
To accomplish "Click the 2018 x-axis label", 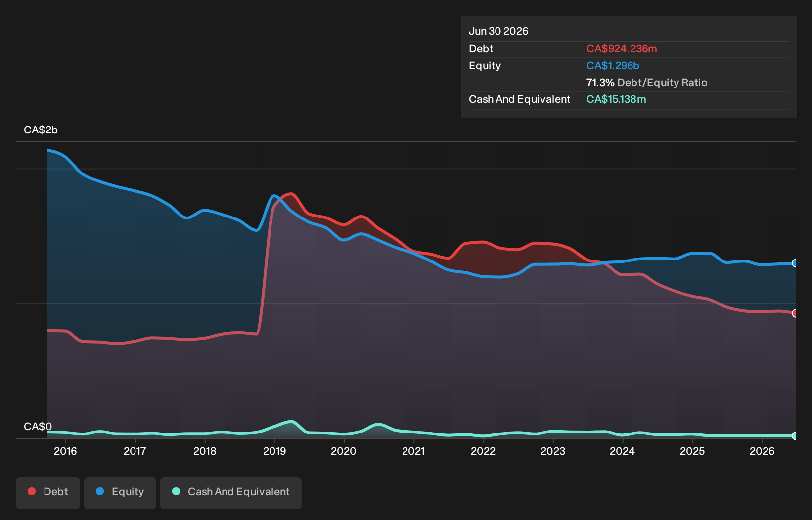I will pos(205,451).
